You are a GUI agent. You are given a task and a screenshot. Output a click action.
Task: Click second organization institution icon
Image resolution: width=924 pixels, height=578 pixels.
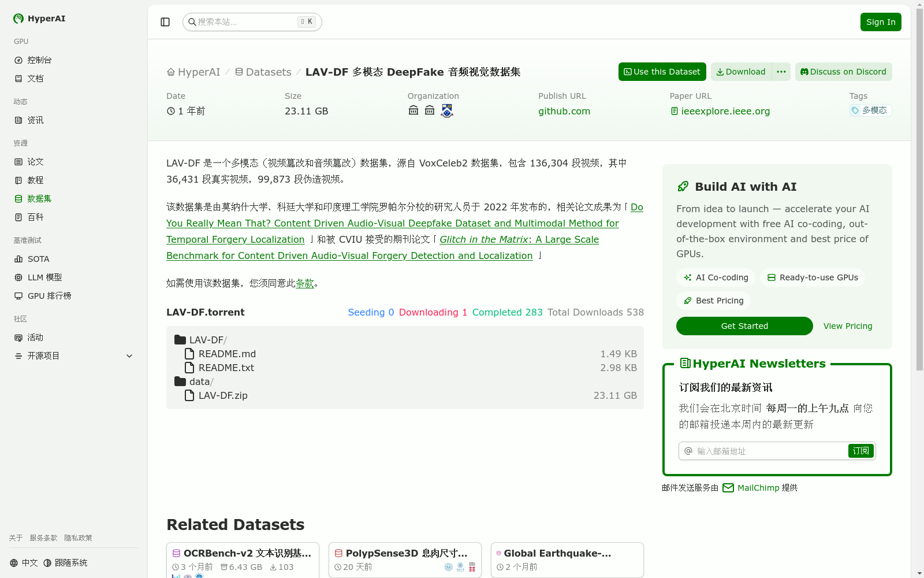click(x=430, y=110)
